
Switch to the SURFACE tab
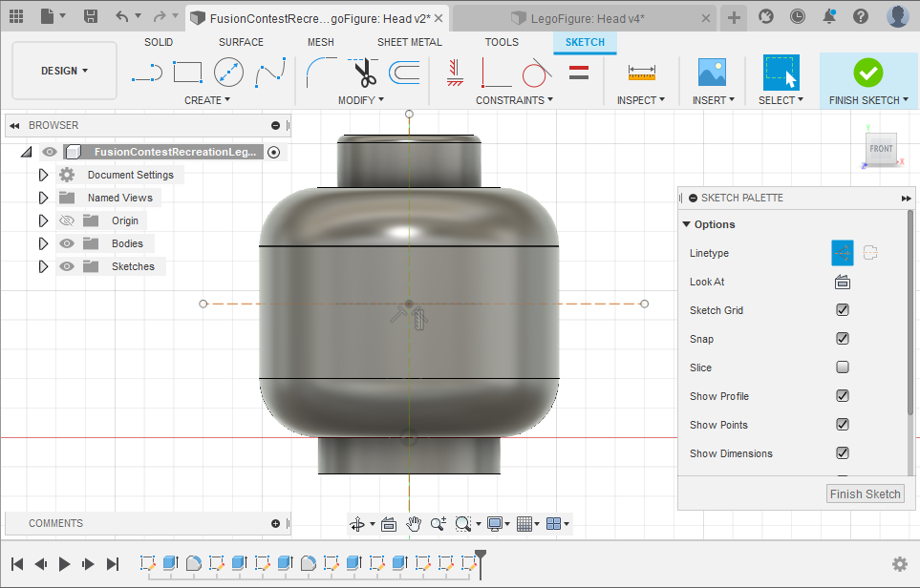241,42
